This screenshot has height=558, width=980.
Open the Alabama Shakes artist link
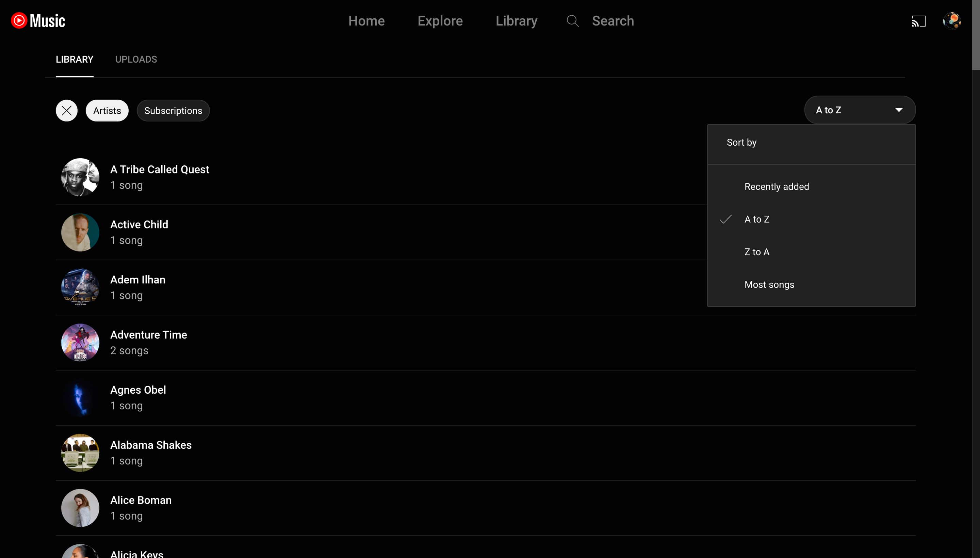click(x=151, y=445)
